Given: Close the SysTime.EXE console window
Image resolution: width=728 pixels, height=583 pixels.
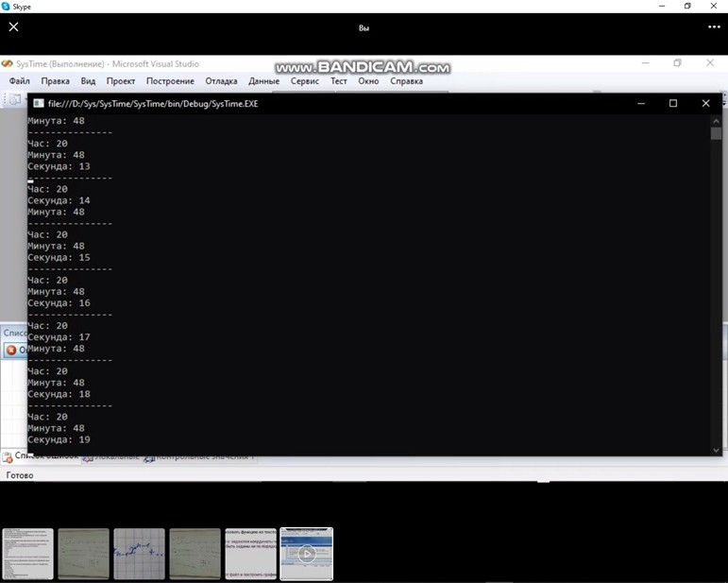Looking at the screenshot, I should tap(705, 103).
